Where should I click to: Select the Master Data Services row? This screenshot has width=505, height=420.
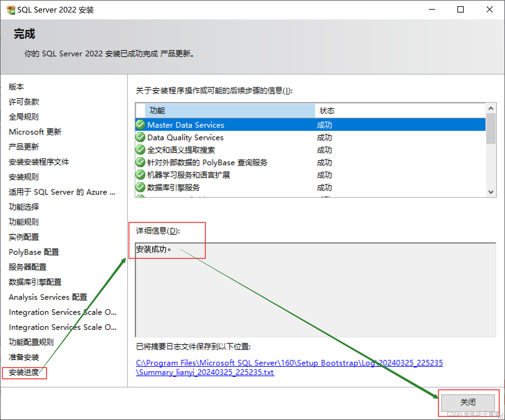(x=310, y=125)
